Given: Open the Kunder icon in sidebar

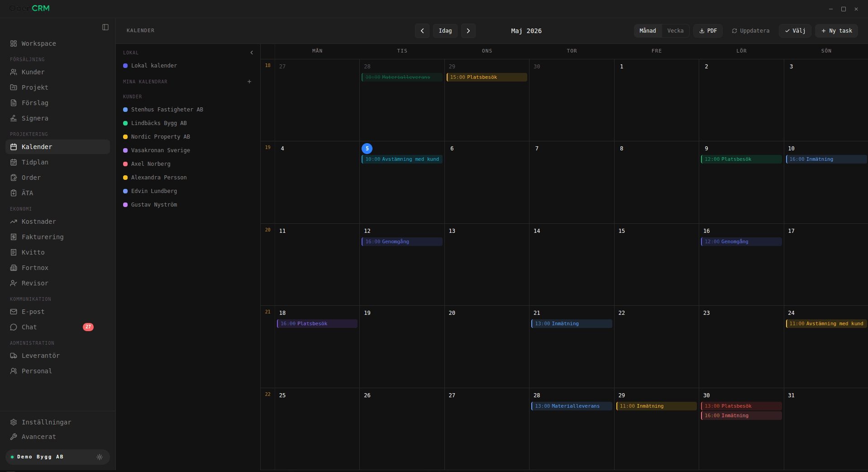Looking at the screenshot, I should pos(14,72).
